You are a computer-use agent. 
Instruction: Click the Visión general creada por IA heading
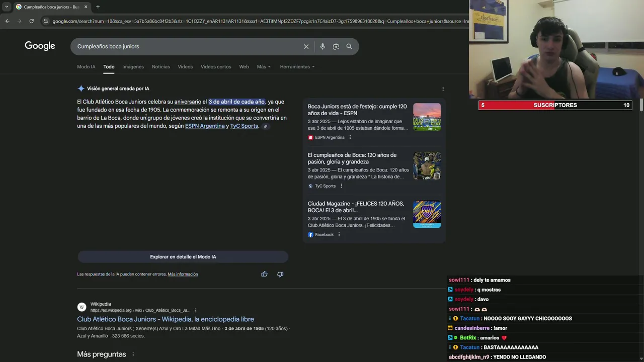click(x=118, y=88)
